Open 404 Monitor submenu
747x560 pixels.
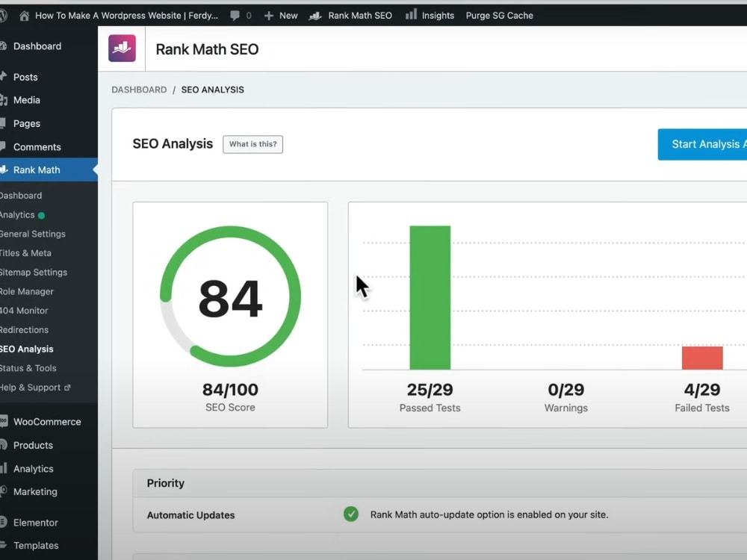(24, 311)
